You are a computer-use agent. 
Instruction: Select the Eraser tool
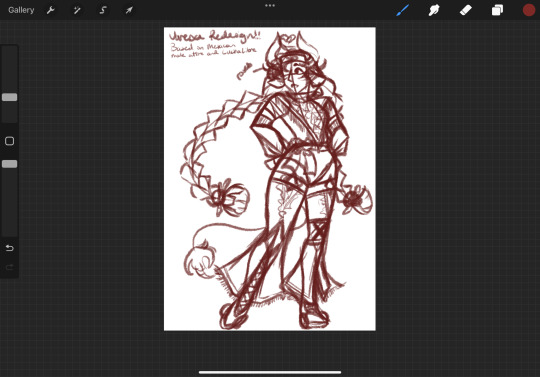pos(466,10)
